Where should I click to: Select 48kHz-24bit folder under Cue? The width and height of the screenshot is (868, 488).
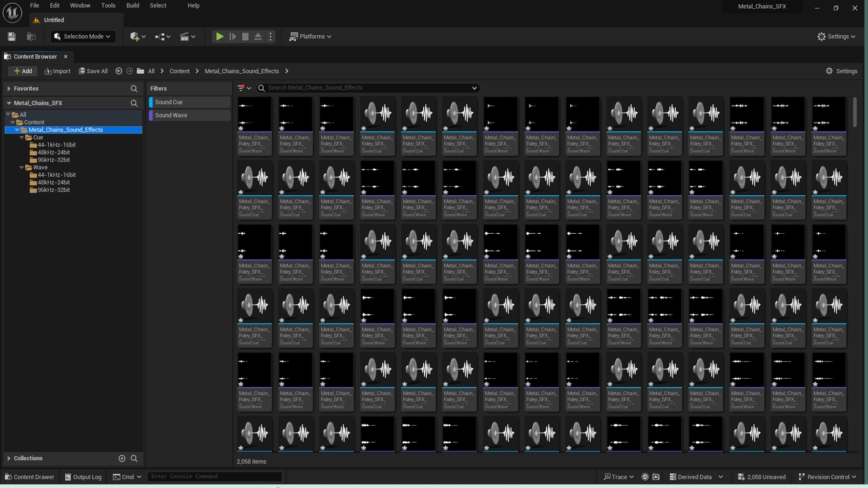[x=54, y=152]
